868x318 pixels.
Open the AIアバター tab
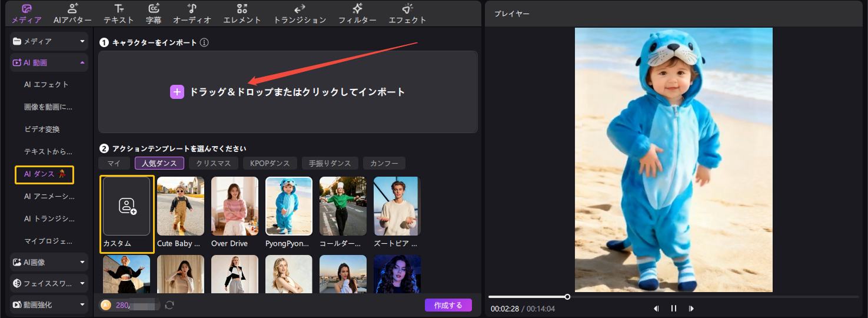tap(72, 14)
